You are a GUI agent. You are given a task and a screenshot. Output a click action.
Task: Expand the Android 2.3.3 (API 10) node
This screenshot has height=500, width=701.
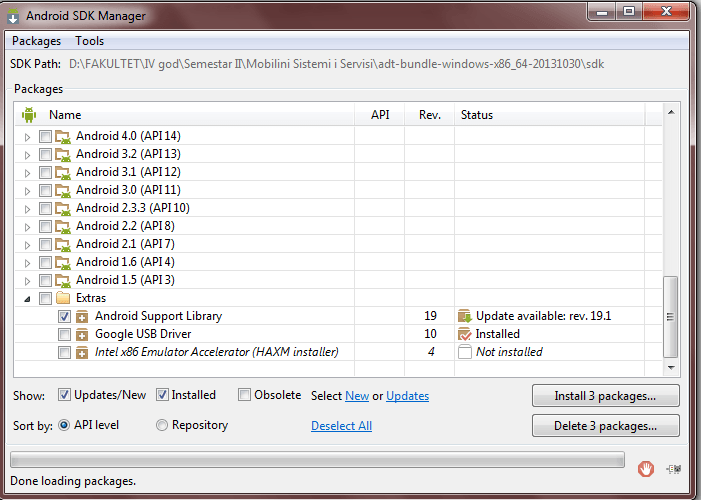point(27,209)
